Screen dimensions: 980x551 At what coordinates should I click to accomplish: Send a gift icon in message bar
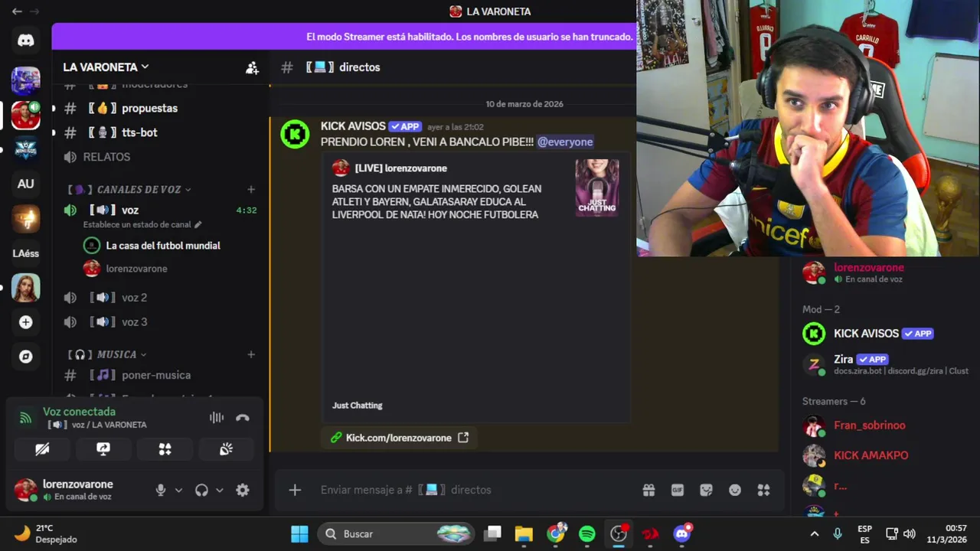[648, 490]
